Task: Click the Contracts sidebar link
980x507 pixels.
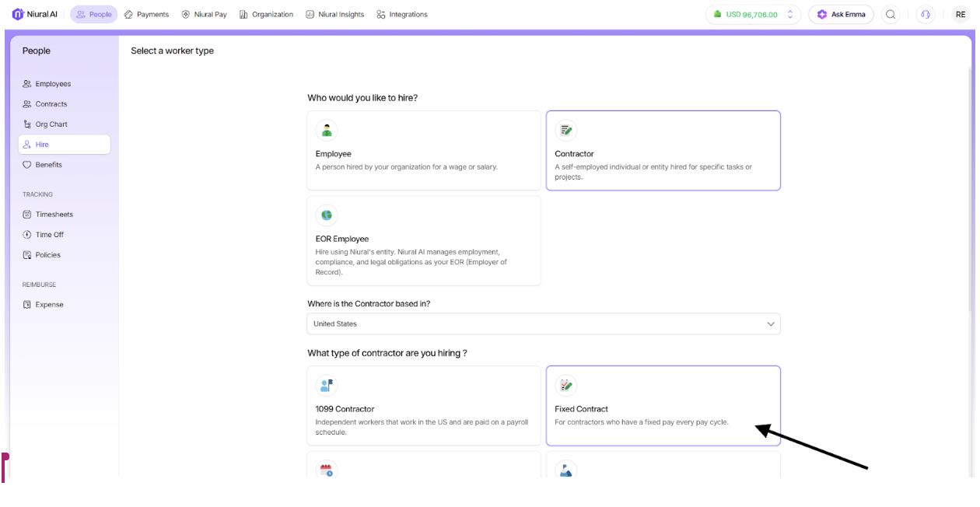Action: tap(51, 104)
